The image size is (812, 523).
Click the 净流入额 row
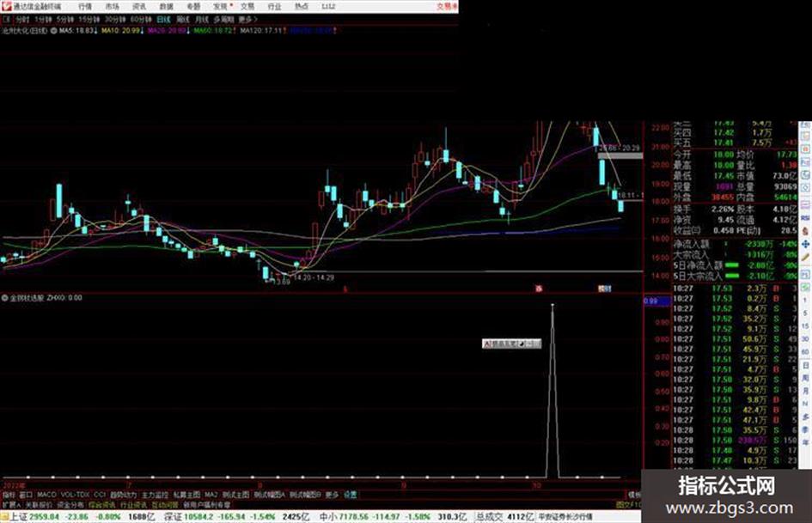735,243
